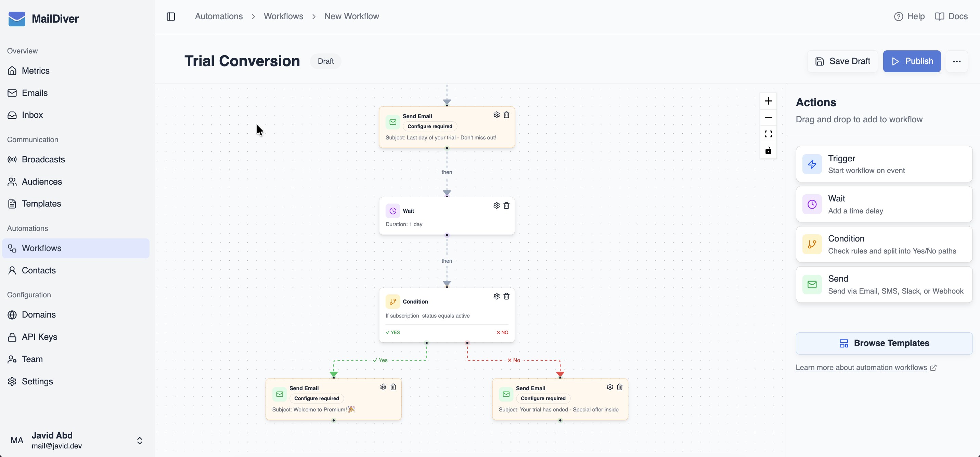Viewport: 980px width, 457px height.
Task: Delete the Condition node via trash icon
Action: click(x=506, y=296)
